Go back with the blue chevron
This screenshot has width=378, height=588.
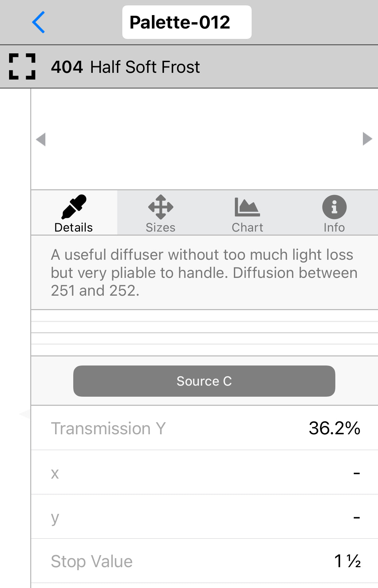[x=38, y=22]
